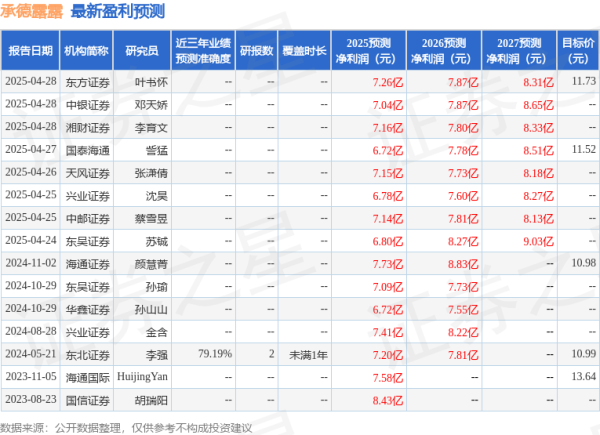The width and height of the screenshot is (600, 435).
Task: Click the 机构简称 column header
Action: click(x=86, y=49)
